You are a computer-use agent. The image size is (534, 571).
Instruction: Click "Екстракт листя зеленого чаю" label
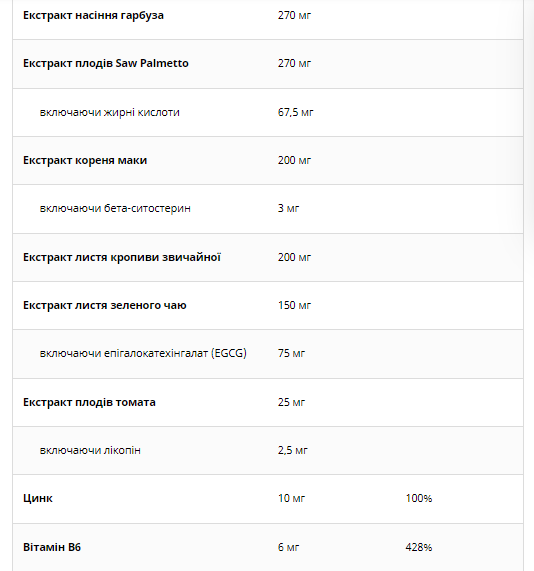(x=105, y=305)
